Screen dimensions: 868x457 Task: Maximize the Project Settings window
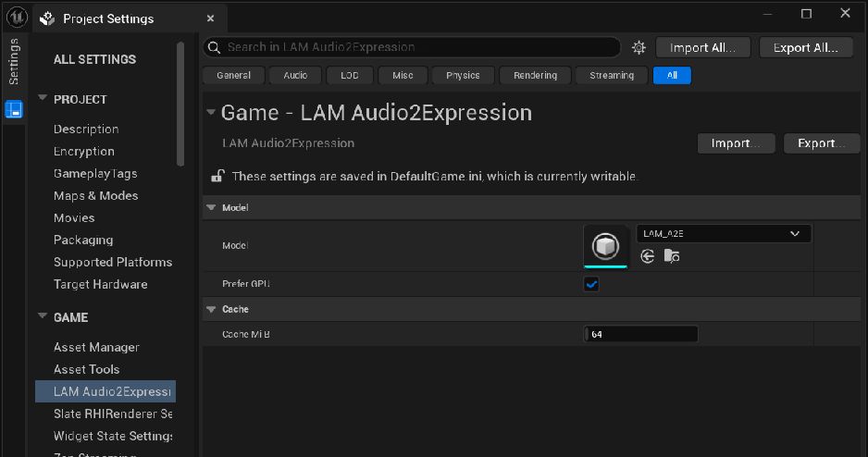click(x=807, y=14)
